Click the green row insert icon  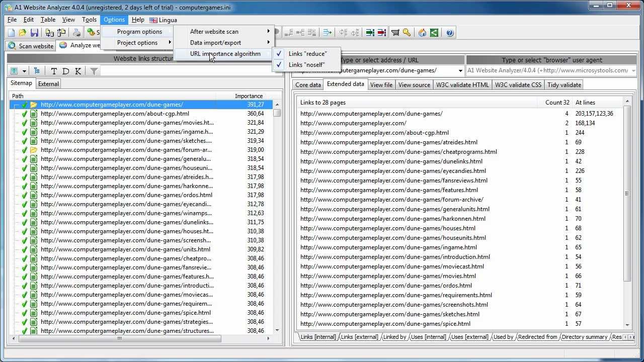pyautogui.click(x=370, y=33)
